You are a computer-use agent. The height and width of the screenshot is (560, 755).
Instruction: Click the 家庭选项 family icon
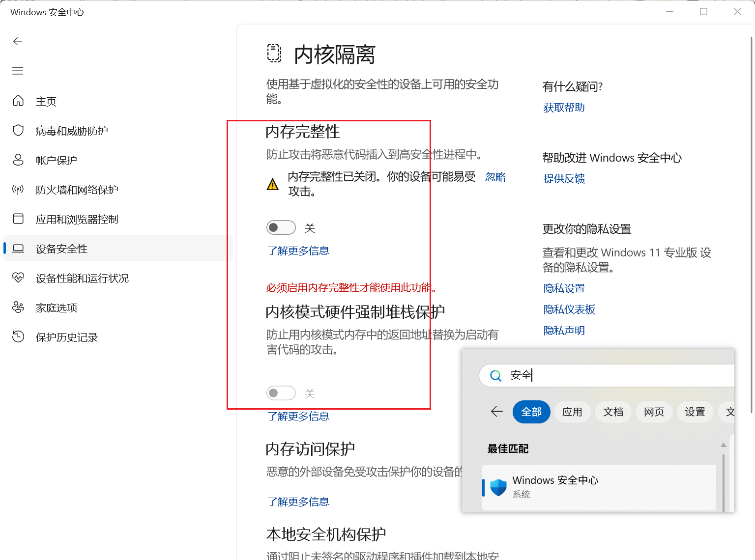tap(18, 308)
